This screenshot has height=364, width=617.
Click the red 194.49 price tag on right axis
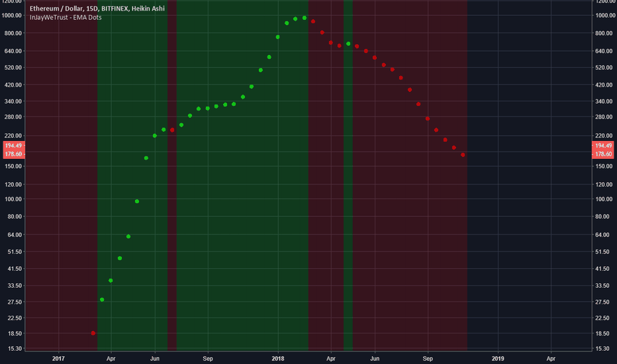click(603, 146)
